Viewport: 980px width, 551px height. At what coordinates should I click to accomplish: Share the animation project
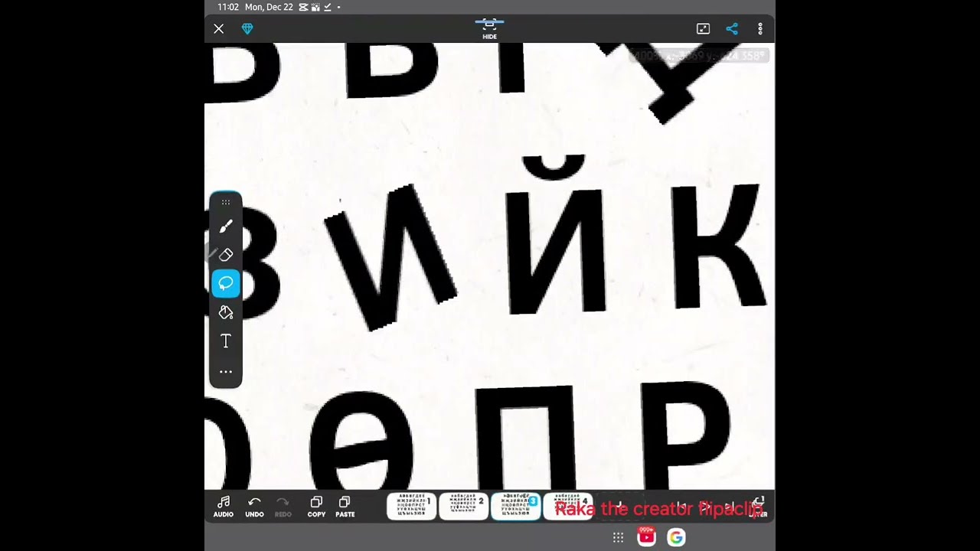click(x=732, y=29)
